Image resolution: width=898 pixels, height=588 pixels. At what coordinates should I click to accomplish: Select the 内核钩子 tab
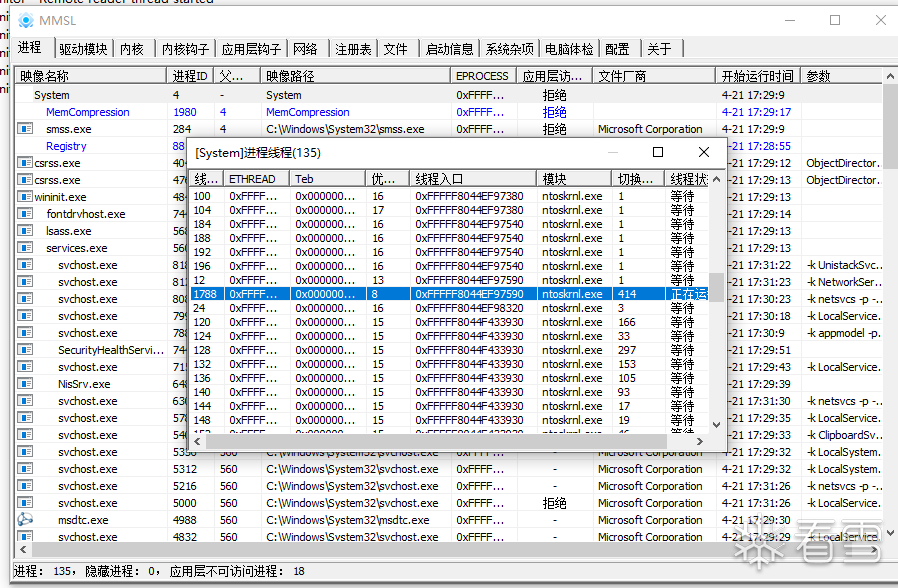click(185, 49)
